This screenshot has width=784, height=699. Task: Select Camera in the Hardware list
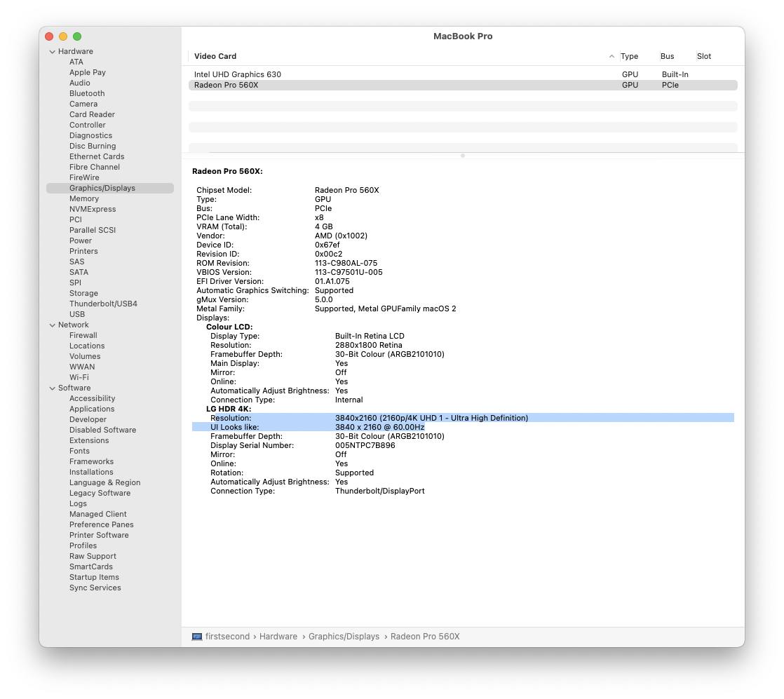tap(83, 104)
